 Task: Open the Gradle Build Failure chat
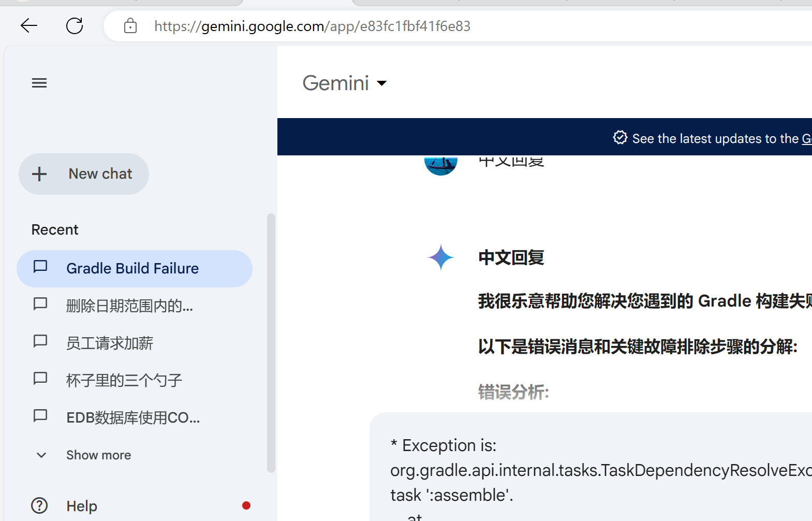click(x=135, y=269)
